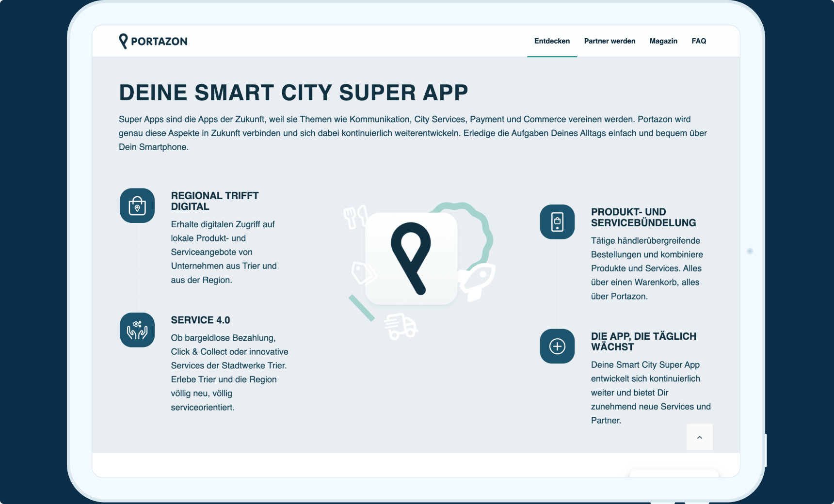Screen dimensions: 834x504
Task: Click the Deine Smart City Super App title
Action: click(x=293, y=93)
